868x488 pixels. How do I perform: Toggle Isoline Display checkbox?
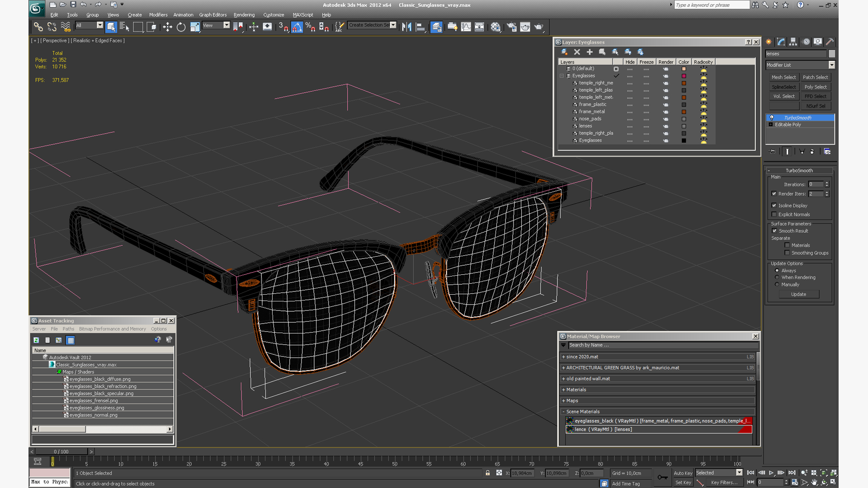774,205
